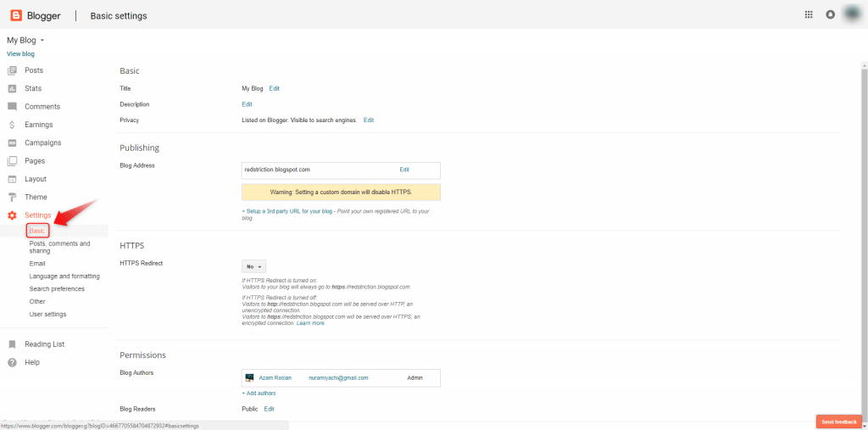Click the Blogger wordmark text

tap(44, 15)
